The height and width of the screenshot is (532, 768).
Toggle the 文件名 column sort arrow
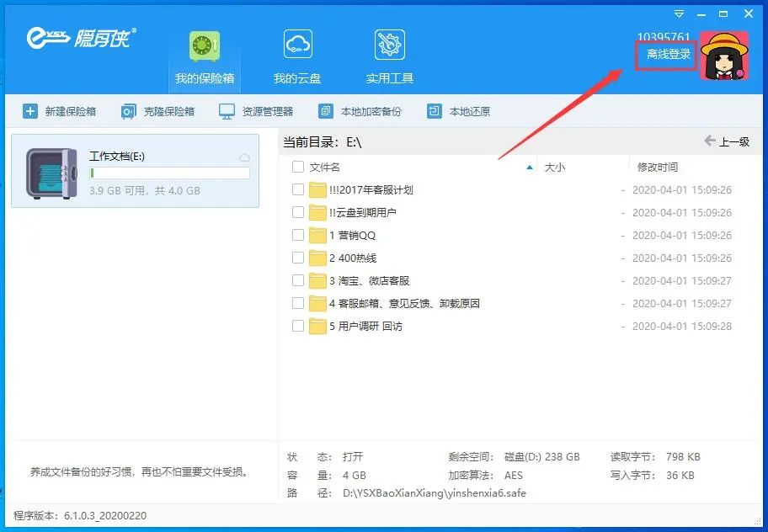coord(529,167)
